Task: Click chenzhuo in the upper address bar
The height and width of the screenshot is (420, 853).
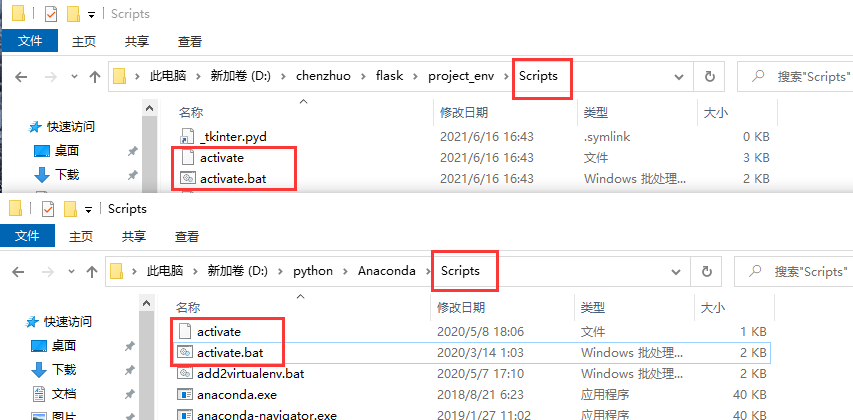Action: click(x=322, y=76)
